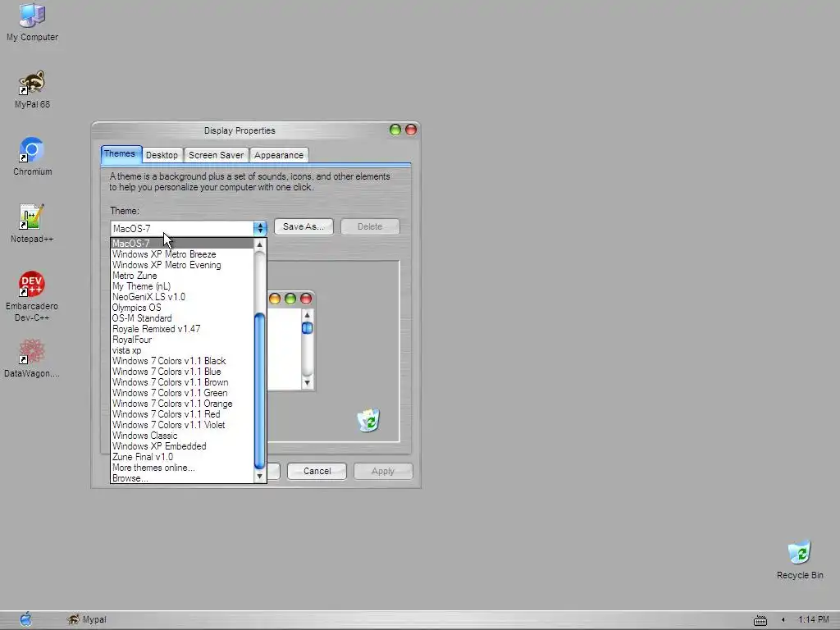Switch to the Desktop tab
The height and width of the screenshot is (630, 840).
click(x=162, y=155)
